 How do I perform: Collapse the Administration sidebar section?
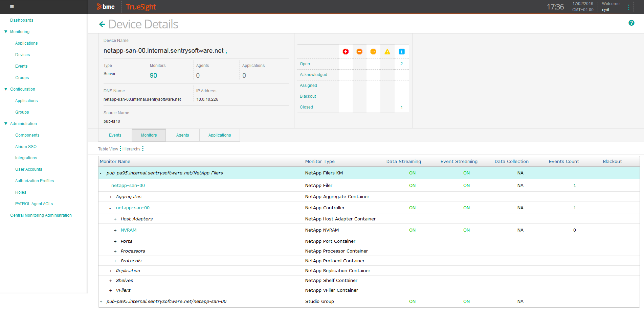[6, 124]
